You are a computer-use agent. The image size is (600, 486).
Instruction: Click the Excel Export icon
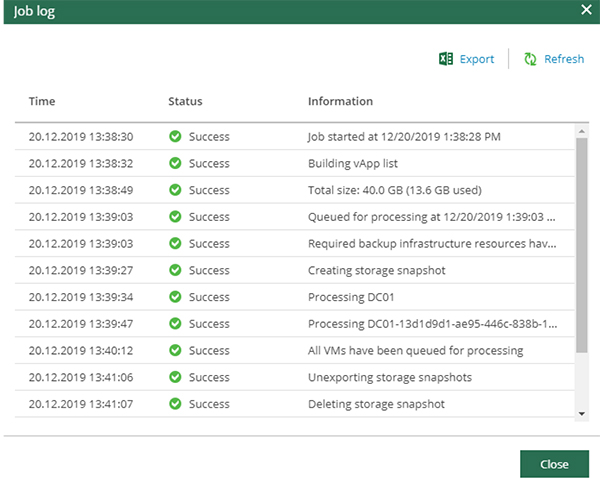[x=446, y=59]
